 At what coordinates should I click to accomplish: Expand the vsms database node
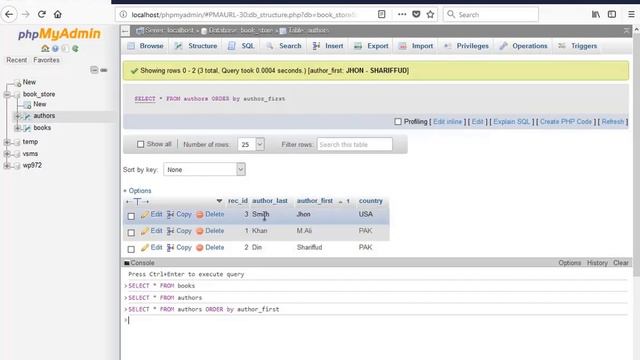point(7,154)
